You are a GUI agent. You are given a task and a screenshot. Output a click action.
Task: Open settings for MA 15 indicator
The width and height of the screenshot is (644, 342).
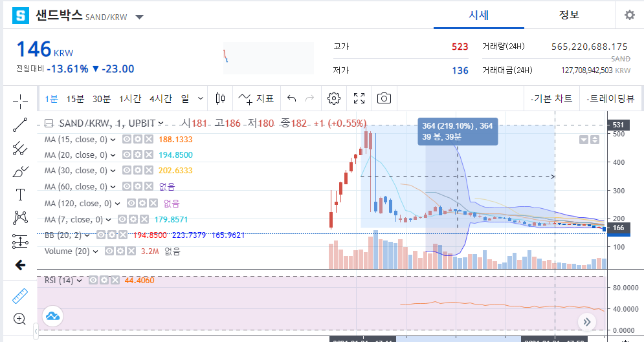pyautogui.click(x=138, y=140)
